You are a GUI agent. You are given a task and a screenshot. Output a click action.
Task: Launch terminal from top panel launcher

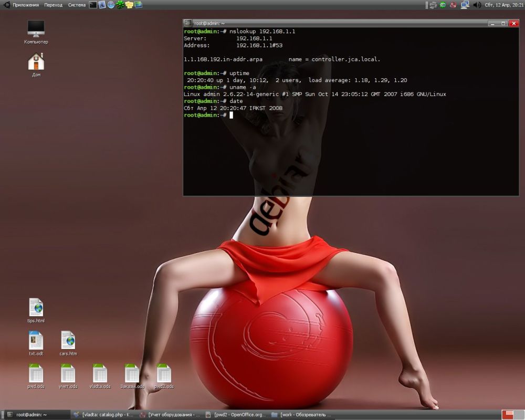click(93, 5)
